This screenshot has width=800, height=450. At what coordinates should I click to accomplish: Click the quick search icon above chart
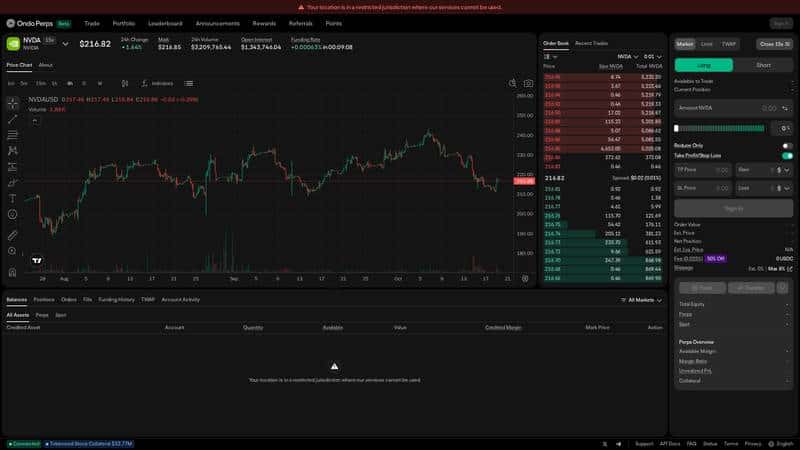pos(512,83)
